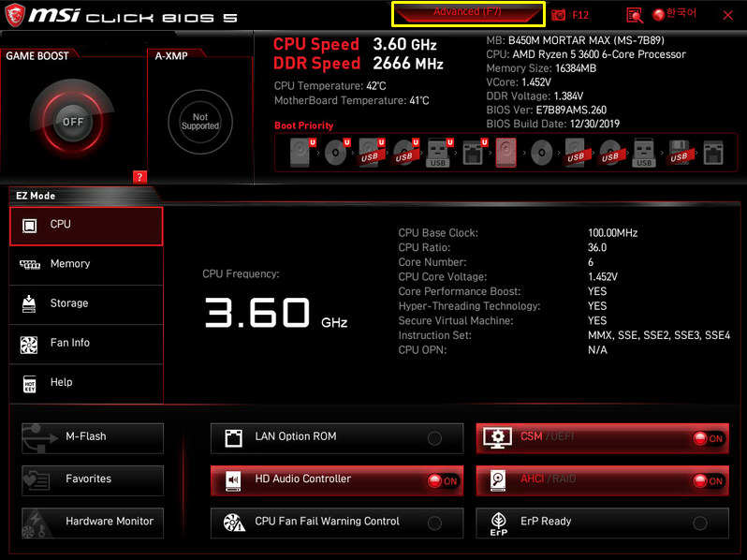
Task: Click the CPU Base Clock 100.00MHz value
Action: [612, 233]
